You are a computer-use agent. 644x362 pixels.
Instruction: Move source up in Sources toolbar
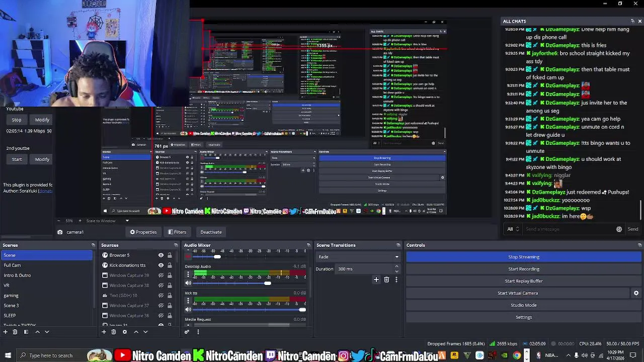click(x=136, y=332)
